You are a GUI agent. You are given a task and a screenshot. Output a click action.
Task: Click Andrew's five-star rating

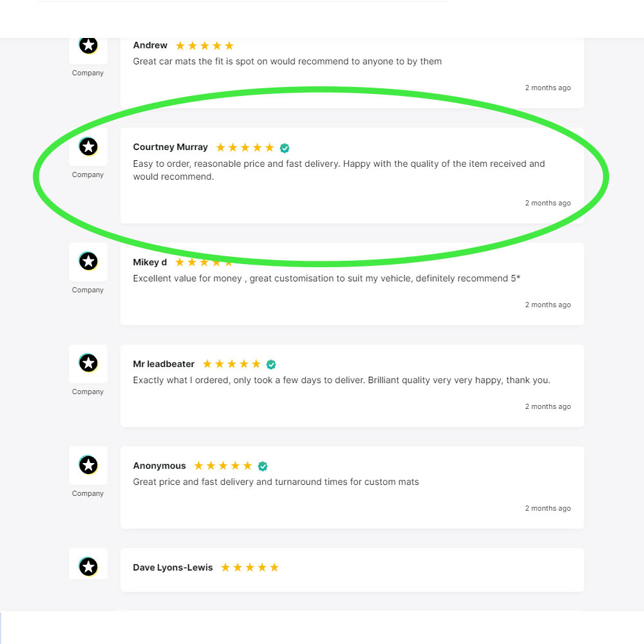pyautogui.click(x=205, y=46)
